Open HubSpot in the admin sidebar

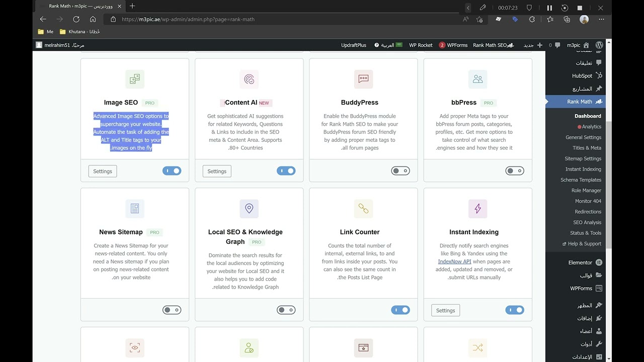pyautogui.click(x=587, y=75)
